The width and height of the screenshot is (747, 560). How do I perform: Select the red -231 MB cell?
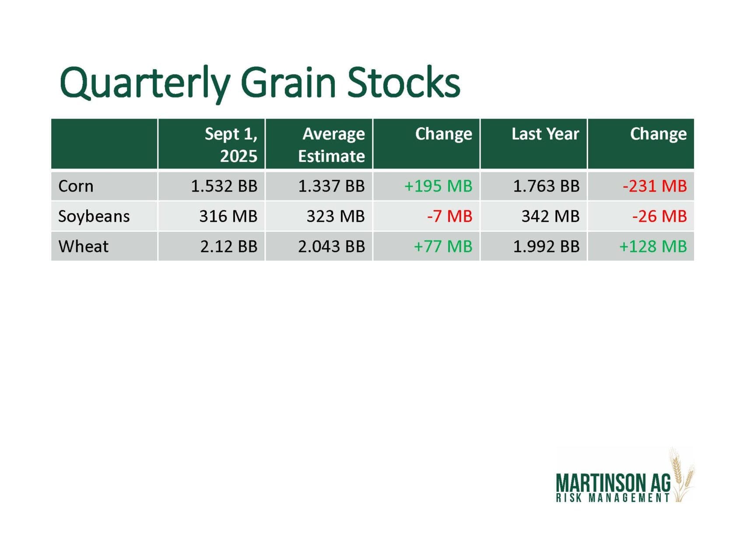(x=654, y=186)
